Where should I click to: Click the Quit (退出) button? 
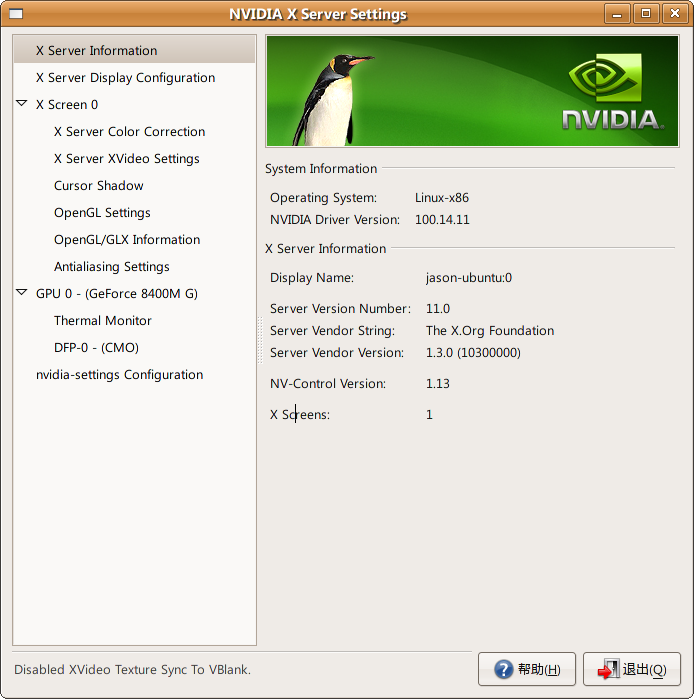point(632,669)
